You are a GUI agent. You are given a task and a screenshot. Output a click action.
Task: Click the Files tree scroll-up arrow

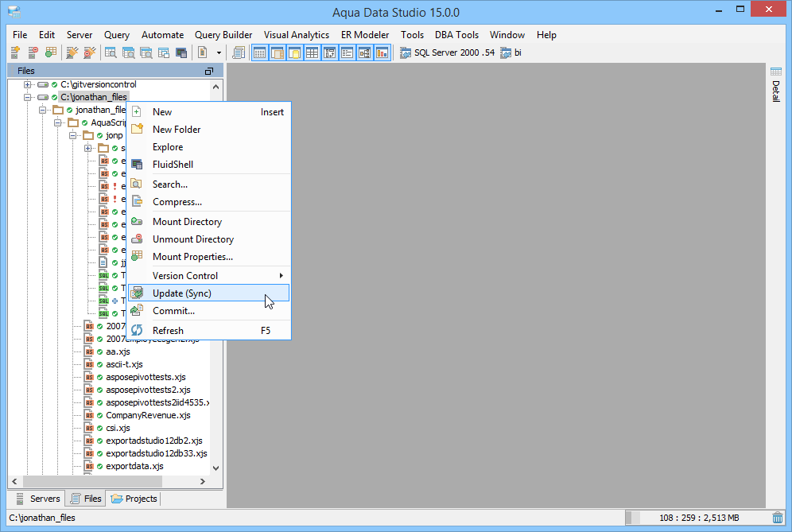pyautogui.click(x=215, y=87)
